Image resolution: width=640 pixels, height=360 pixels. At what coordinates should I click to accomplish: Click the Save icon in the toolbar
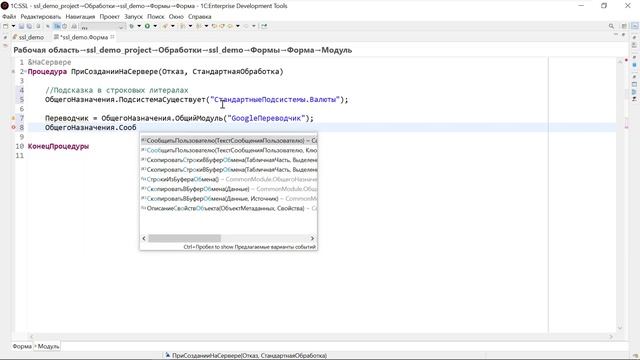22,26
